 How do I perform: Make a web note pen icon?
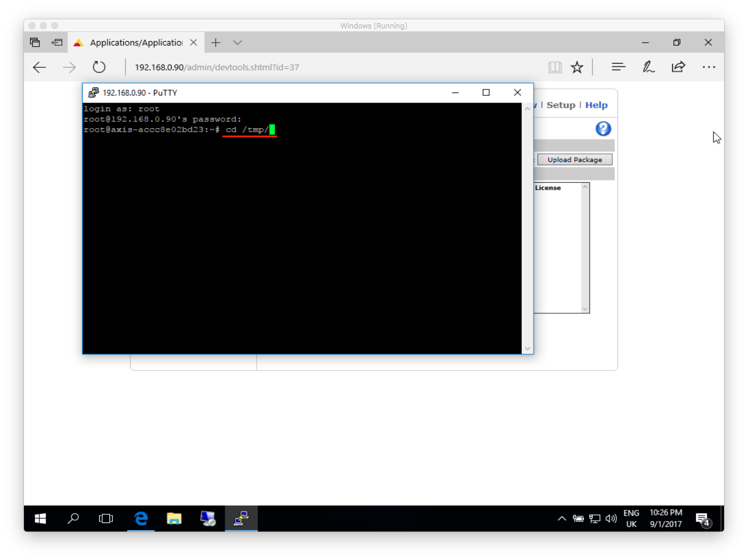[x=649, y=67]
